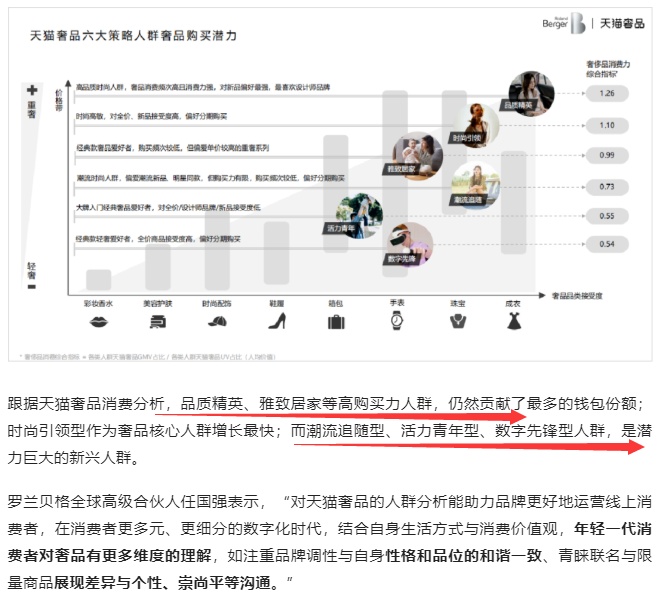Click the 0.55 index value pill
662x602 pixels.
tap(607, 216)
